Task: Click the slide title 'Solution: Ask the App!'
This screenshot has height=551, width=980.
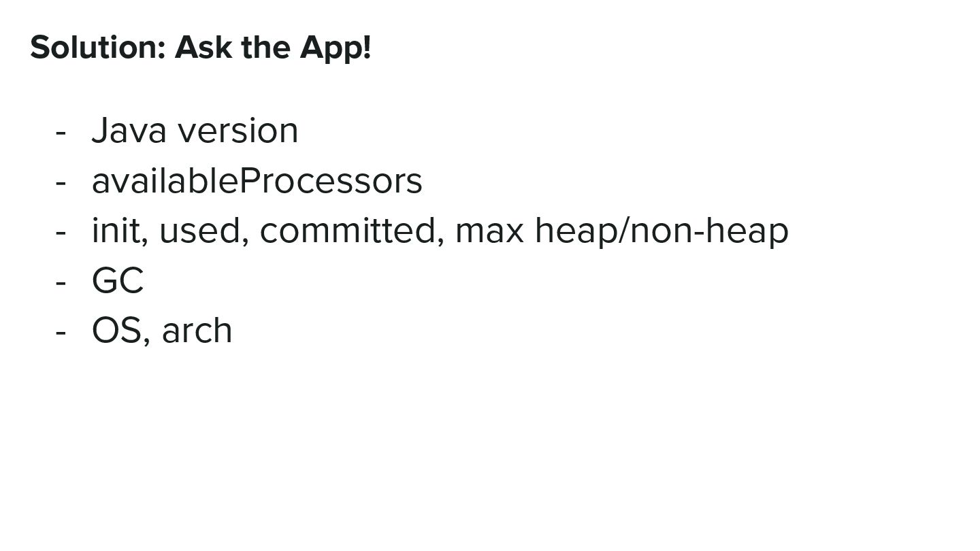Action: click(200, 48)
